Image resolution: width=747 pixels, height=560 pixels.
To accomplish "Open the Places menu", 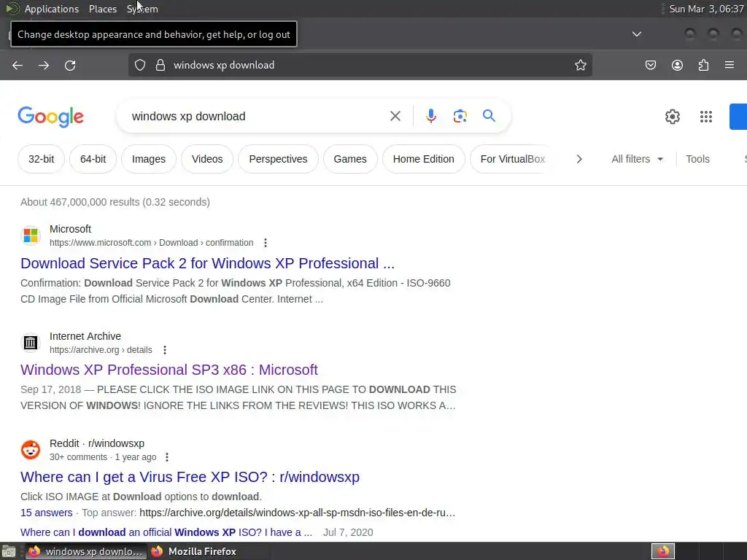I will point(103,9).
